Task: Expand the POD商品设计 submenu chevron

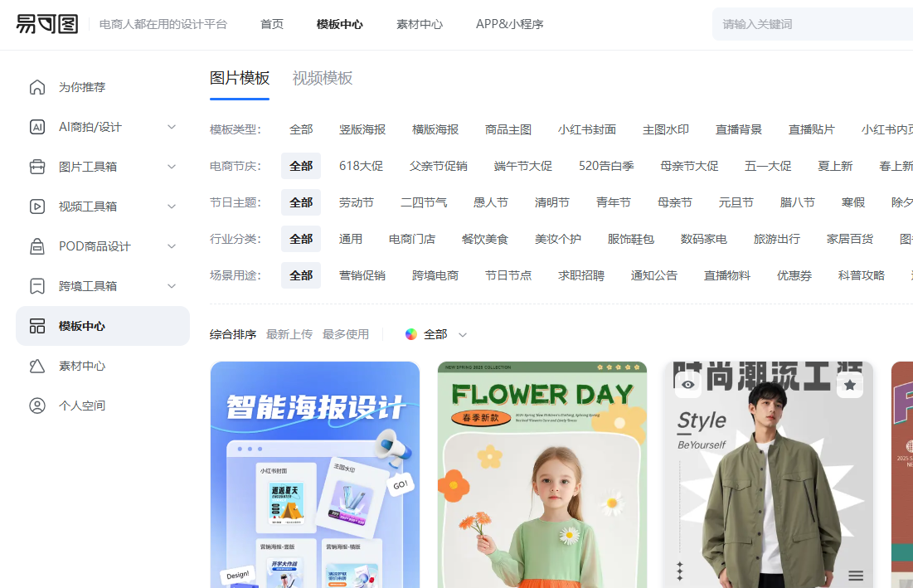Action: [x=172, y=246]
